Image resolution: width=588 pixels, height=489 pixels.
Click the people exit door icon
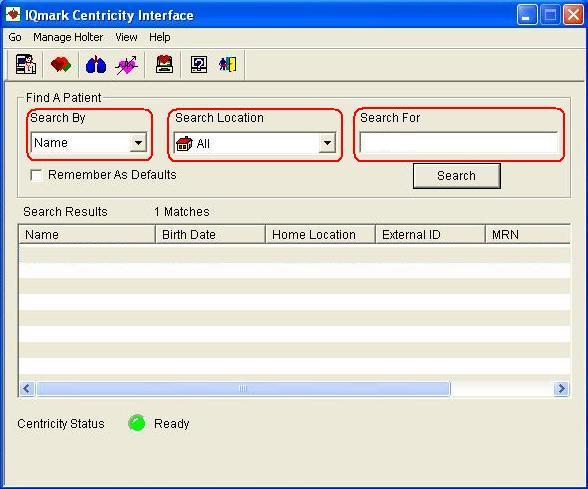click(x=228, y=64)
